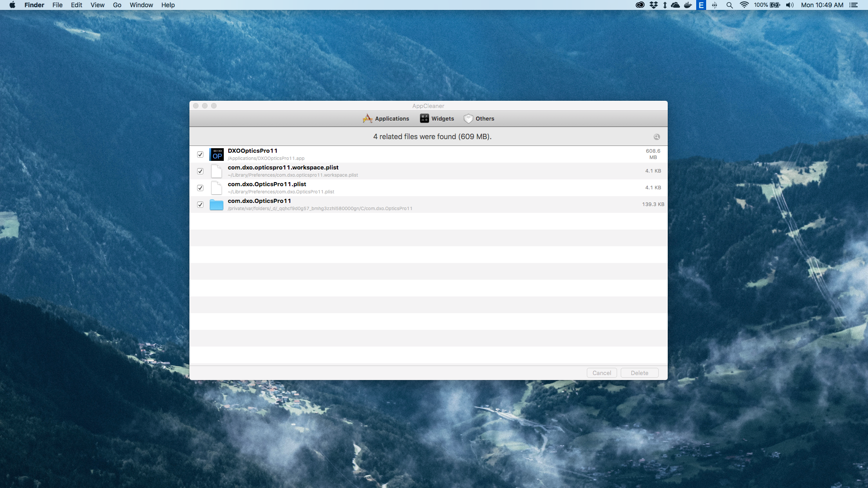Click the Delete button
Viewport: 868px width, 488px height.
pos(640,373)
